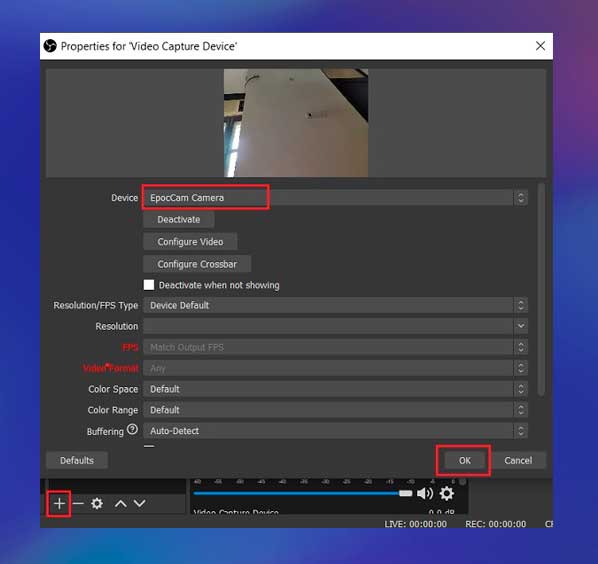Open source properties gear icon
Viewport: 598px width, 564px height.
(x=97, y=504)
